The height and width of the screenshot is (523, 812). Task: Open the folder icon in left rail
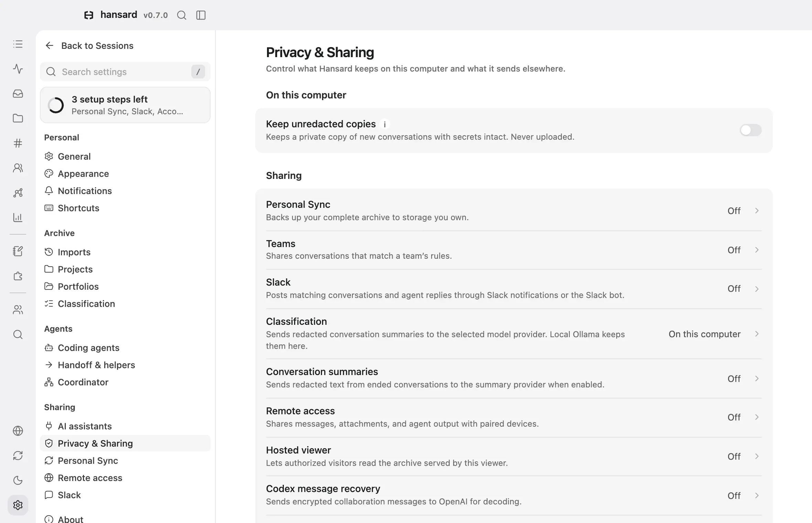tap(18, 118)
